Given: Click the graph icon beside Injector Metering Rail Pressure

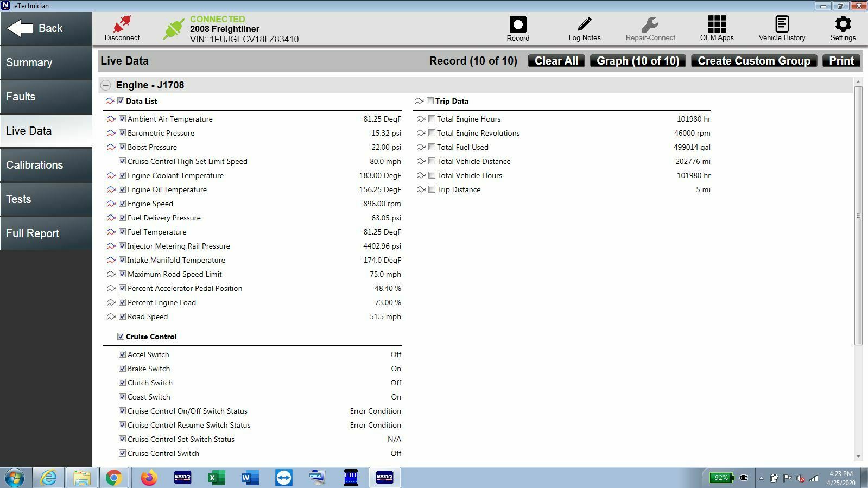Looking at the screenshot, I should 111,246.
